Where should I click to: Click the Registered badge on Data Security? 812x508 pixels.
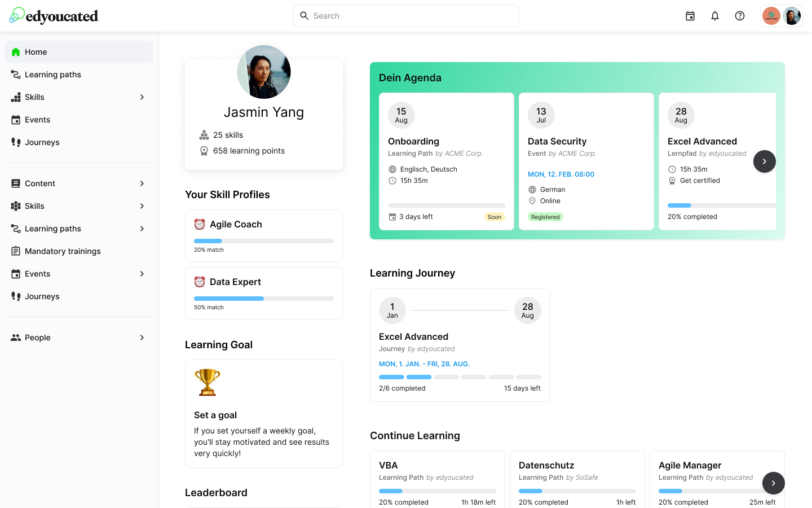click(545, 216)
